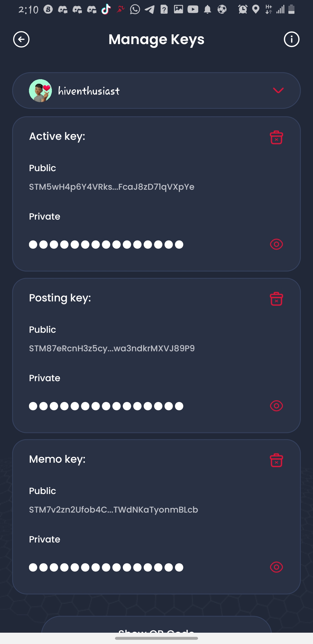
Task: Remove the Memo key with trash icon
Action: [276, 460]
